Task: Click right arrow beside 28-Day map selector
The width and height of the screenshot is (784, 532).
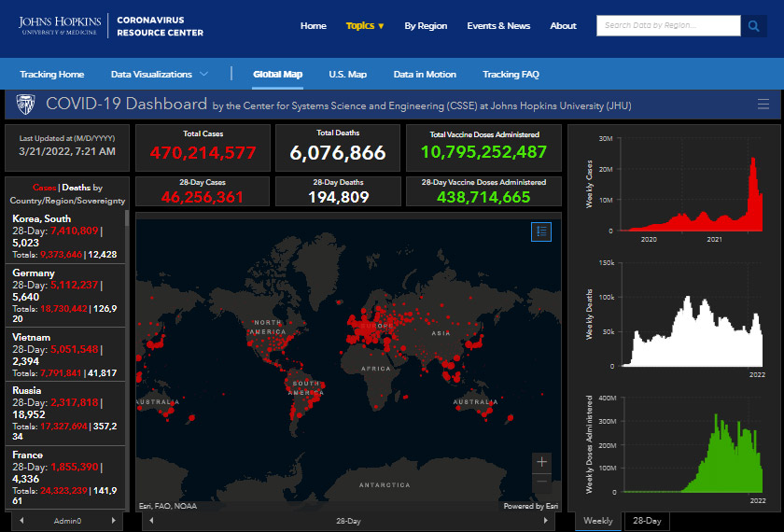Action: coord(544,521)
